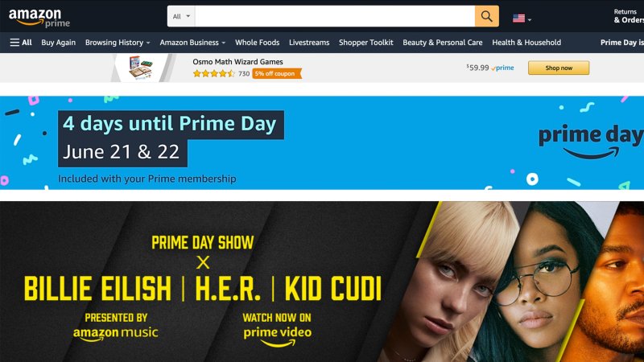Click the Amazon Music logo
The height and width of the screenshot is (362, 644).
[x=116, y=333]
